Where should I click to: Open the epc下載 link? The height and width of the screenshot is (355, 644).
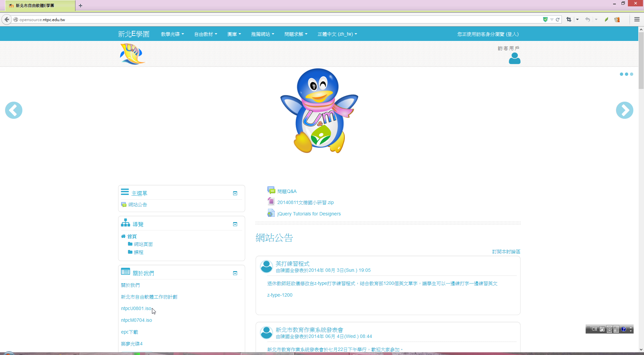pos(129,332)
